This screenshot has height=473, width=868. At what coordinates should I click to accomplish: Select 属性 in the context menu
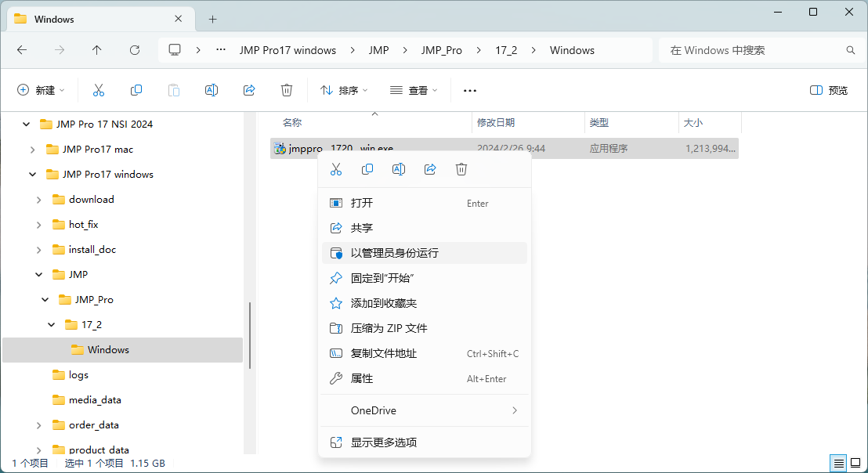click(425, 378)
